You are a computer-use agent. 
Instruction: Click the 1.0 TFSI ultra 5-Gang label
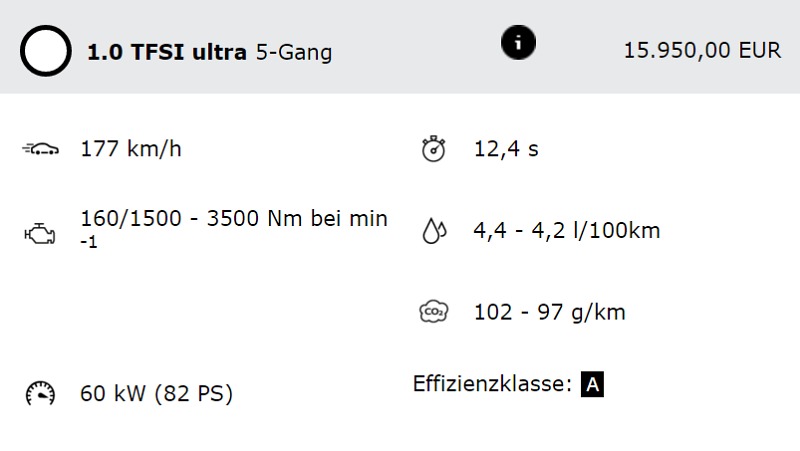[210, 52]
